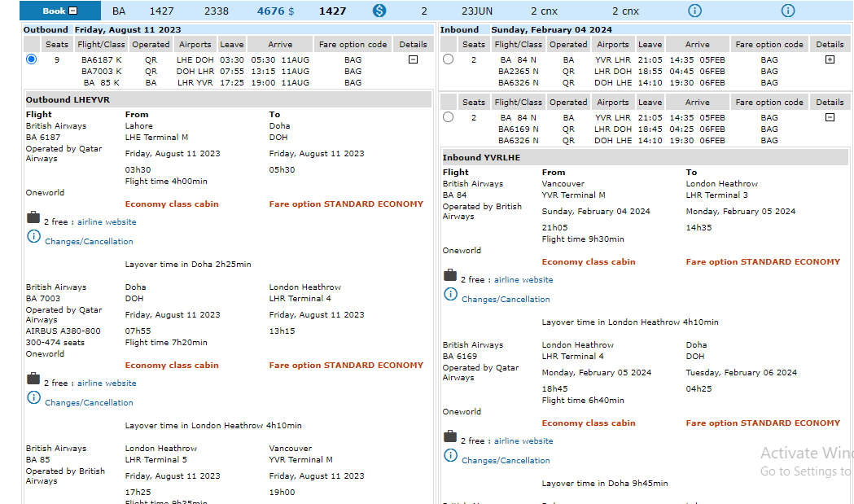Select inbound option with BA2365 radio button

click(449, 59)
